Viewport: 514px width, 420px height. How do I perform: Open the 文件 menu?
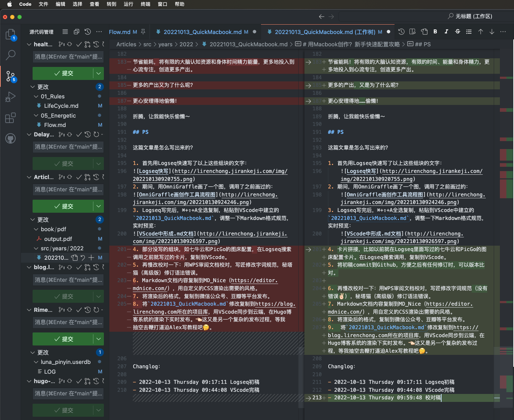(43, 4)
